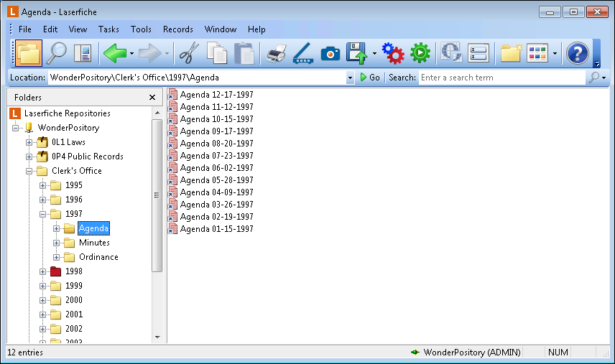
Task: Open the Edit menu
Action: [50, 29]
